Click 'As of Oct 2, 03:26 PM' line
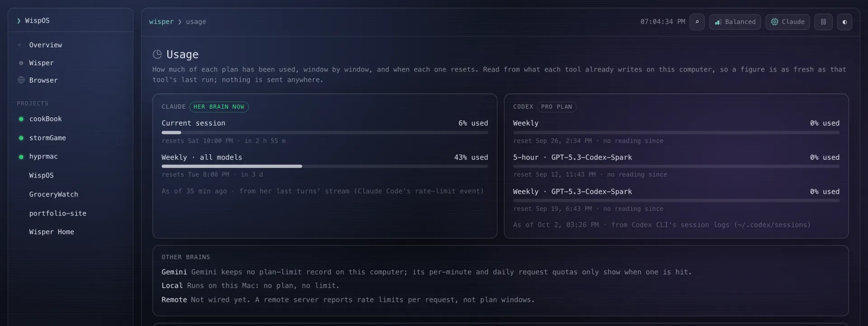 662,225
